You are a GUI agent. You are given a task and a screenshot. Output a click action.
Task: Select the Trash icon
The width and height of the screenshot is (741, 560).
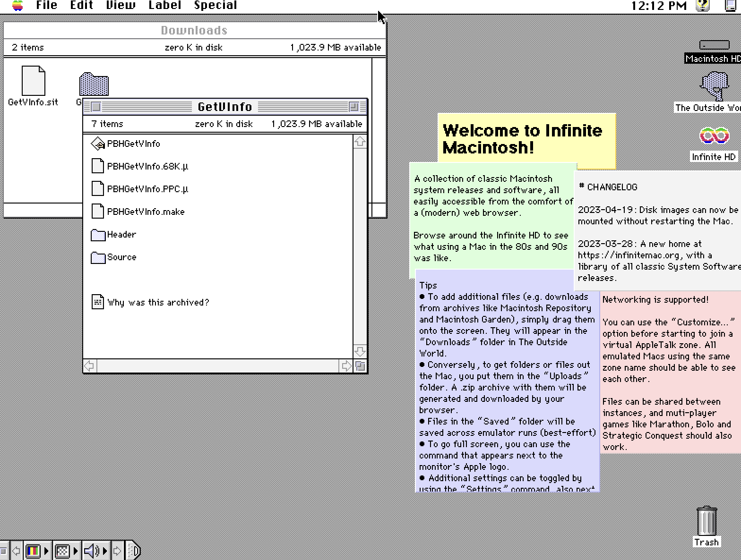click(x=707, y=521)
